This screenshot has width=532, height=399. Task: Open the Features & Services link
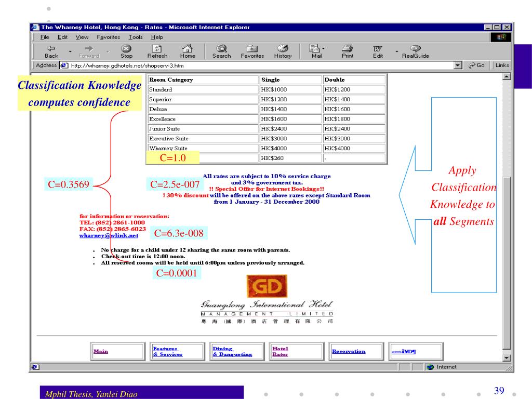click(x=168, y=352)
